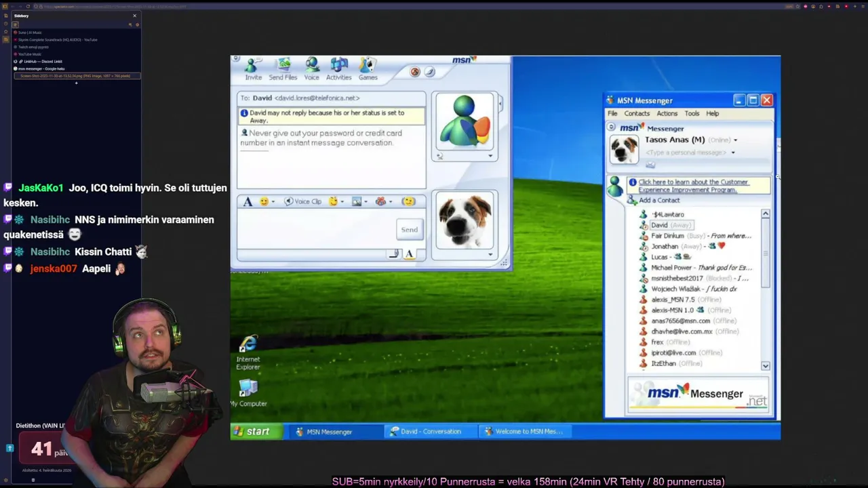
Task: Click the message typing area
Action: [x=316, y=229]
